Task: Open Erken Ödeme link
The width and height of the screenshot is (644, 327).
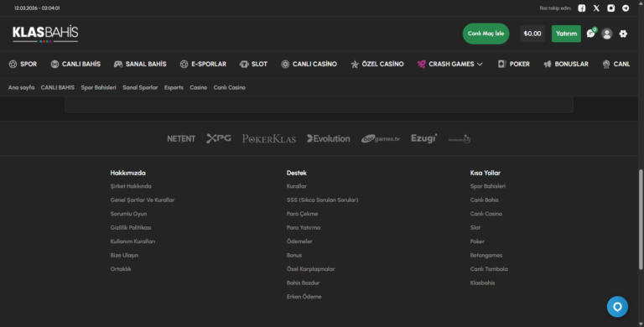Action: [x=304, y=297]
